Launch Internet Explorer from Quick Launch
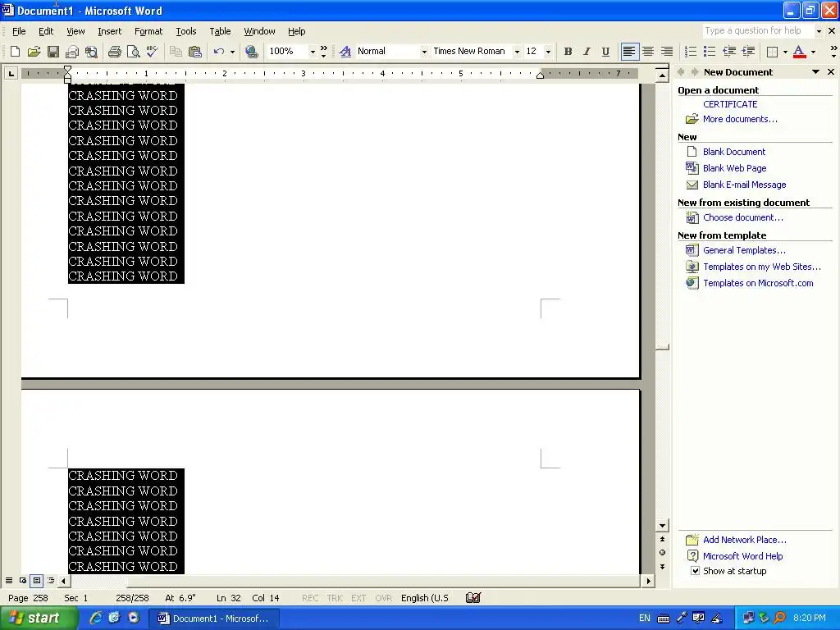The height and width of the screenshot is (630, 840). (95, 619)
